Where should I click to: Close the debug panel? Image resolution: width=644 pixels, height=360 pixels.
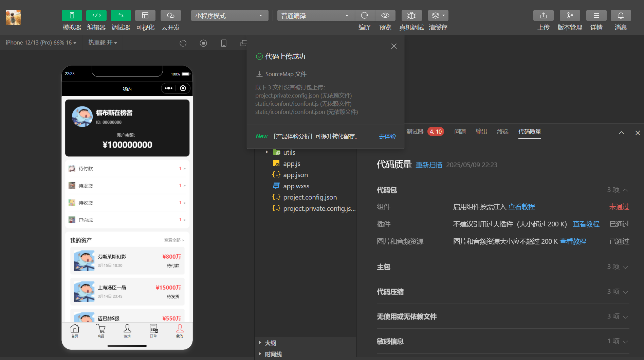click(638, 133)
